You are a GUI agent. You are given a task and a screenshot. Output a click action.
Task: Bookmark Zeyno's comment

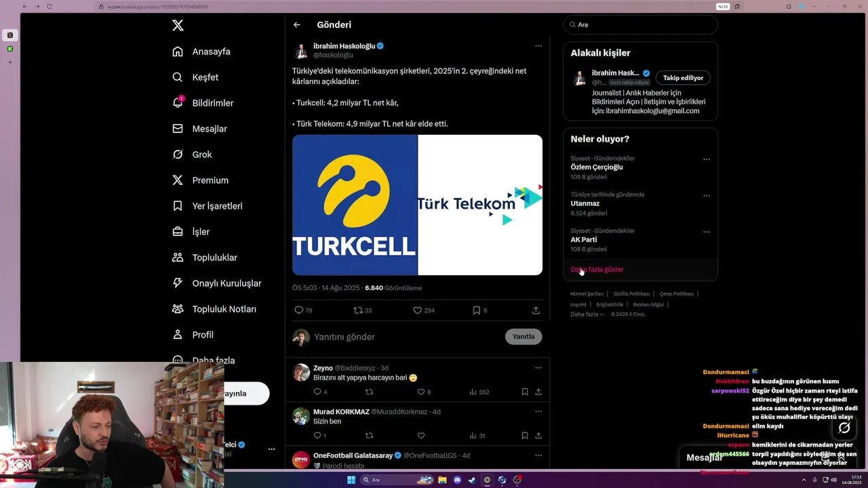pos(525,392)
